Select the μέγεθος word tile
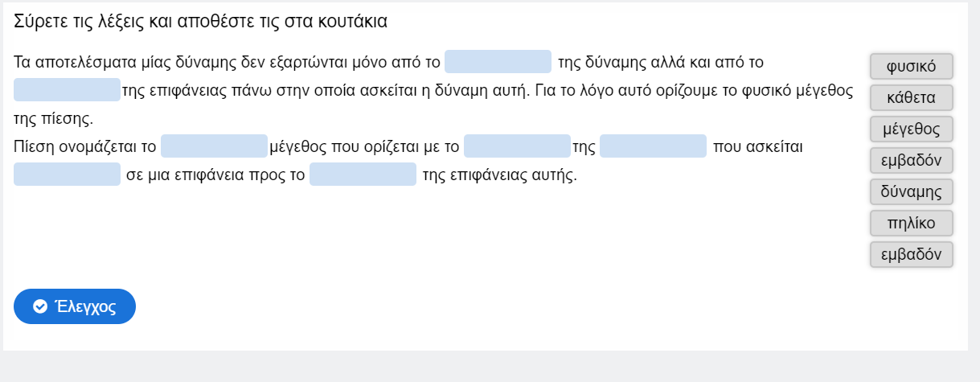Image resolution: width=980 pixels, height=382 pixels. [911, 129]
